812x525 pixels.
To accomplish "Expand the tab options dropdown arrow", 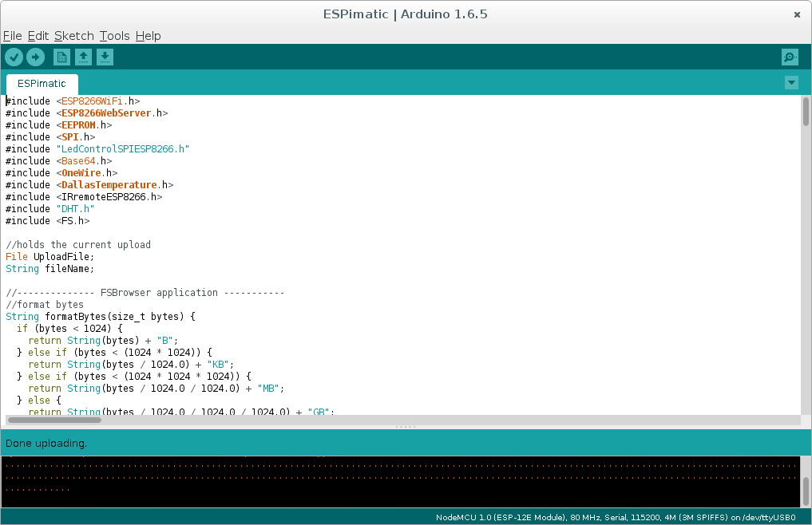I will pyautogui.click(x=791, y=83).
